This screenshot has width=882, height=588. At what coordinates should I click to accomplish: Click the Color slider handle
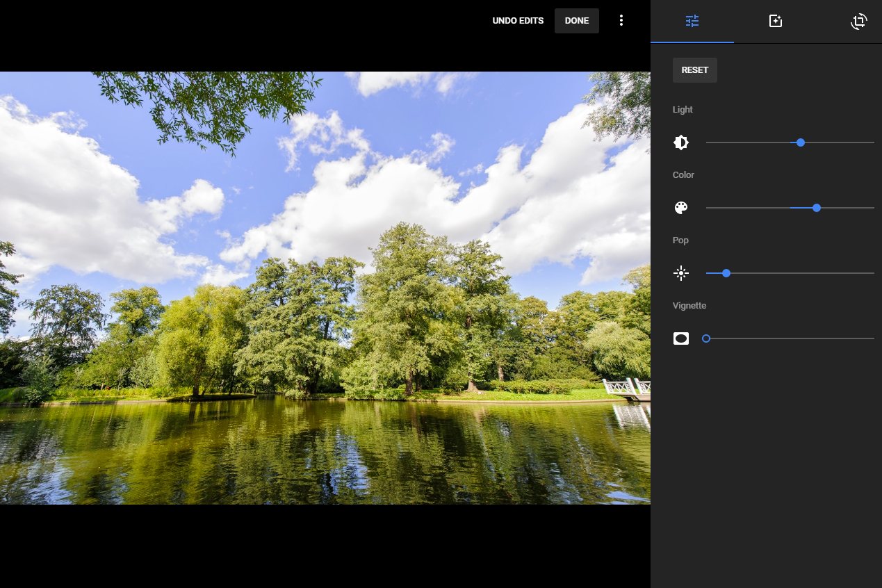[x=816, y=207]
